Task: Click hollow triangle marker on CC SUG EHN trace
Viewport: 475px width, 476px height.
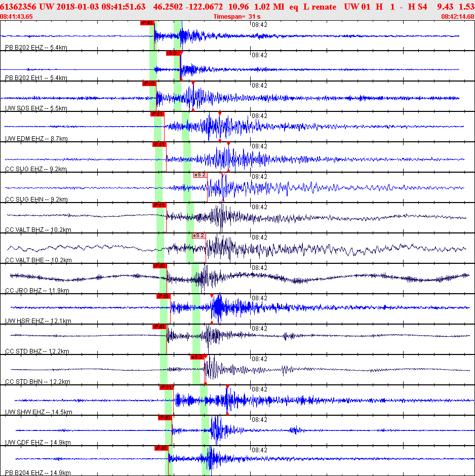Action: pos(223,174)
